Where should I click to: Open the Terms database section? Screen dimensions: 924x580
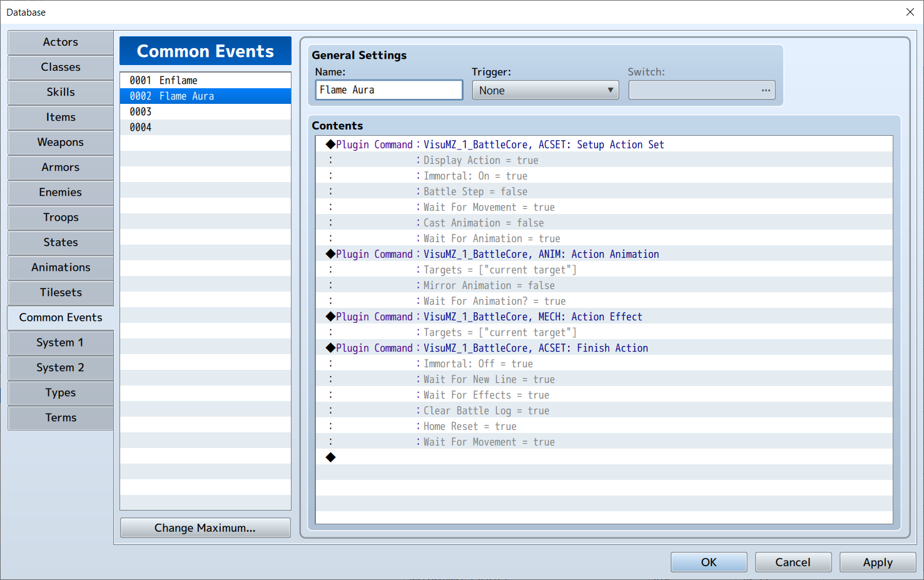[x=60, y=417]
